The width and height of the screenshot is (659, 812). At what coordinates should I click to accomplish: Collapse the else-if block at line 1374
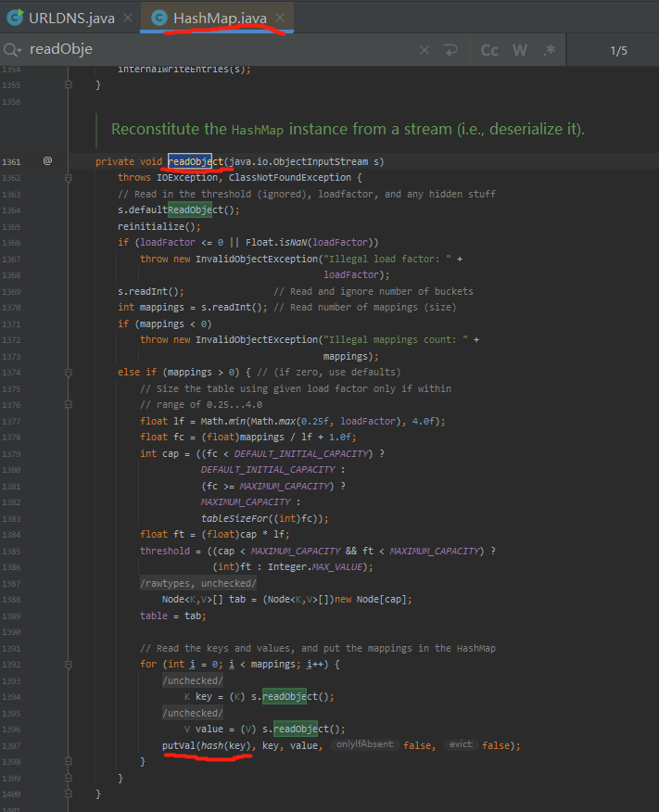point(69,373)
